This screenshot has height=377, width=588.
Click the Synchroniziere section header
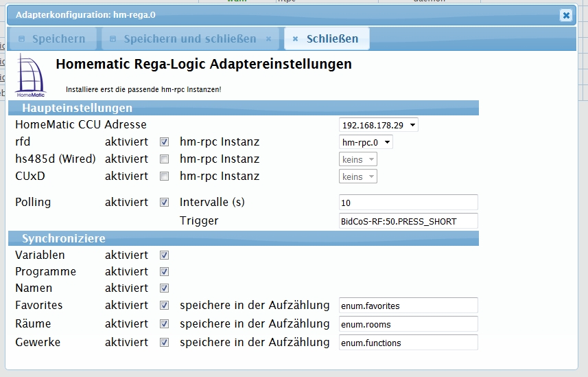[244, 238]
